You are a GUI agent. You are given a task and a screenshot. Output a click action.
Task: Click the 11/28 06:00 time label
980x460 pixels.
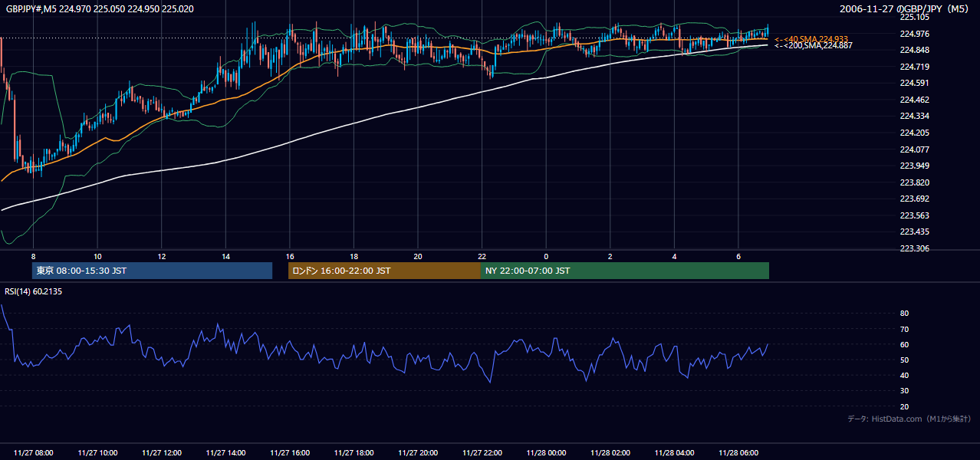tap(738, 452)
